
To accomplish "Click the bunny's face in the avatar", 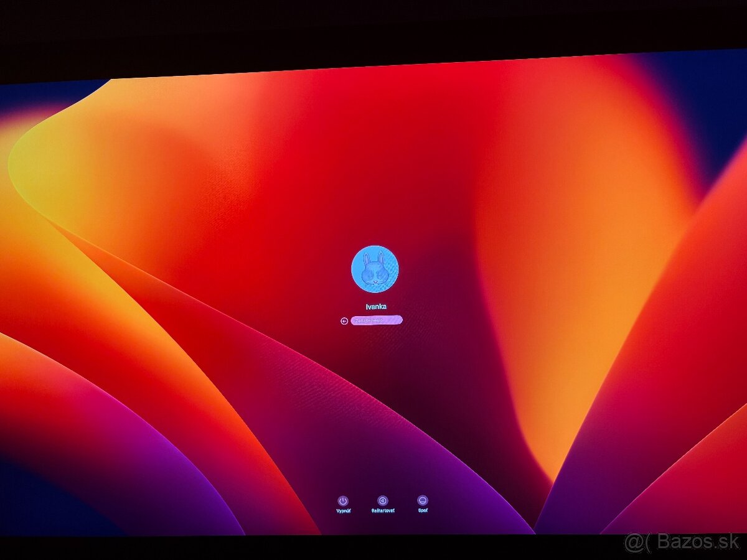I will 374,273.
